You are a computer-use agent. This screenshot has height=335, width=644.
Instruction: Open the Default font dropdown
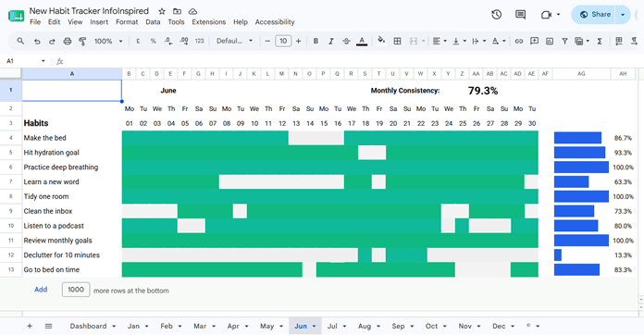point(234,41)
